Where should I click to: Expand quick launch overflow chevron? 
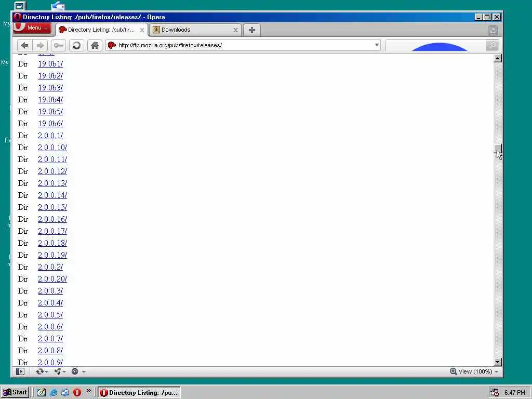88,391
